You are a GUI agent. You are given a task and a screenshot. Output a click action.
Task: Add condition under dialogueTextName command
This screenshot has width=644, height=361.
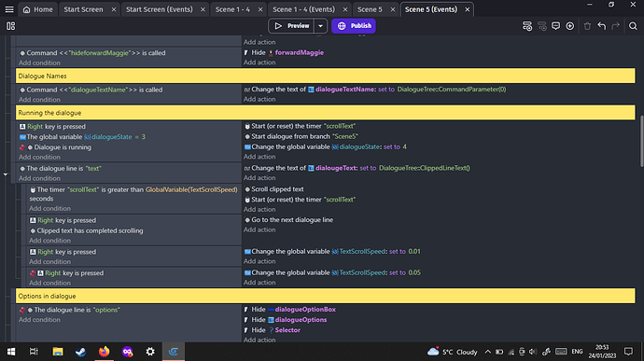39,100
